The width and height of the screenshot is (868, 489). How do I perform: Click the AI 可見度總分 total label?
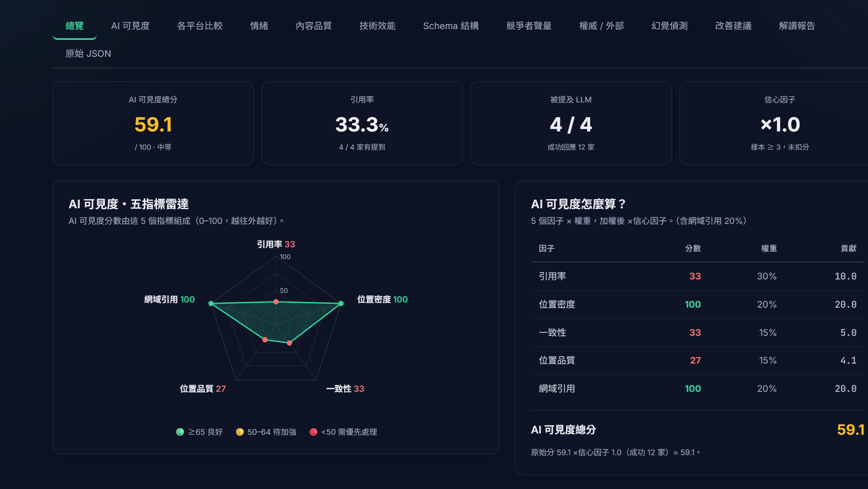pyautogui.click(x=563, y=430)
